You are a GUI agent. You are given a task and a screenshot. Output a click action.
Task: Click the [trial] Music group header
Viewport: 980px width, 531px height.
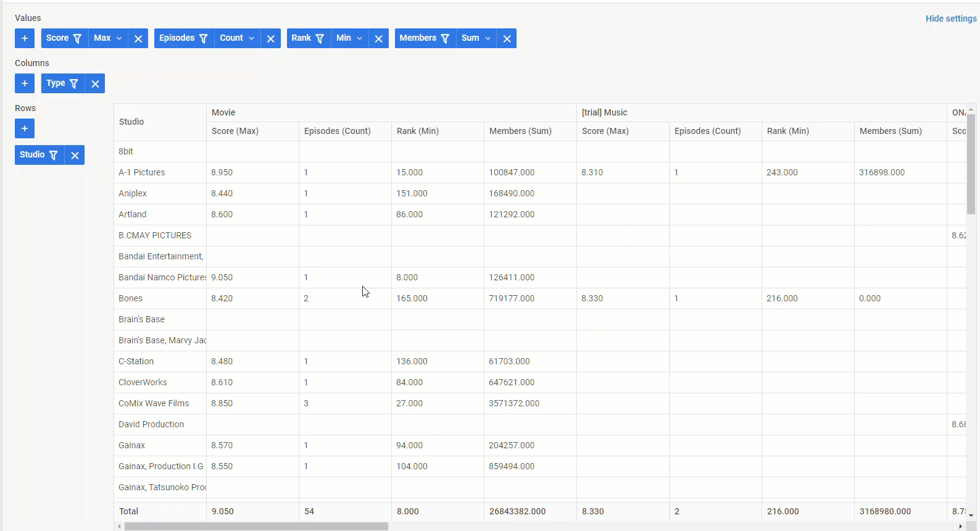[762, 112]
